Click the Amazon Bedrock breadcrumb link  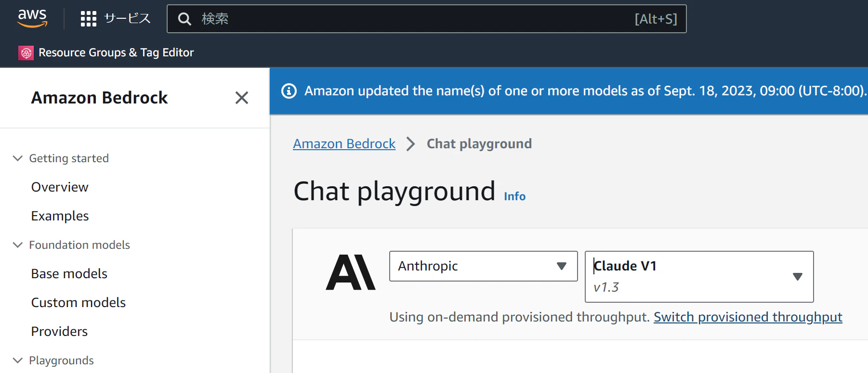(x=344, y=144)
